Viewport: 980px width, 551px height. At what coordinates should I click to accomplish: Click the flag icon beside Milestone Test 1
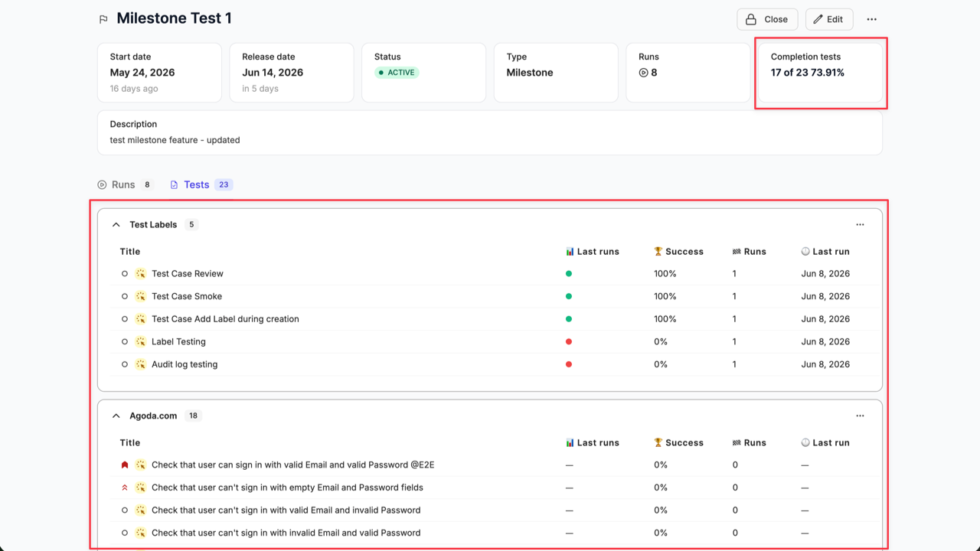[103, 19]
